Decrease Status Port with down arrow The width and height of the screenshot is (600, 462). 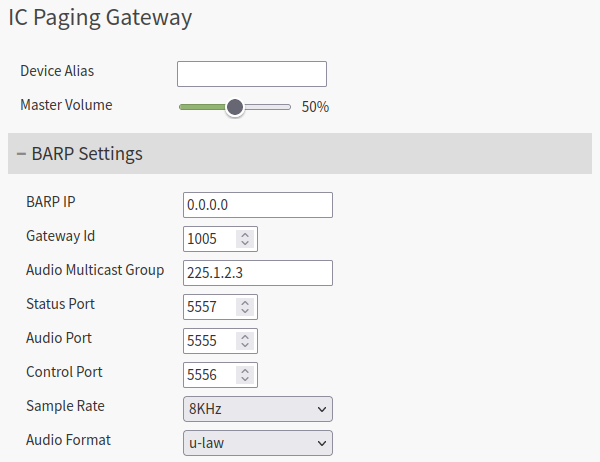[x=245, y=312]
